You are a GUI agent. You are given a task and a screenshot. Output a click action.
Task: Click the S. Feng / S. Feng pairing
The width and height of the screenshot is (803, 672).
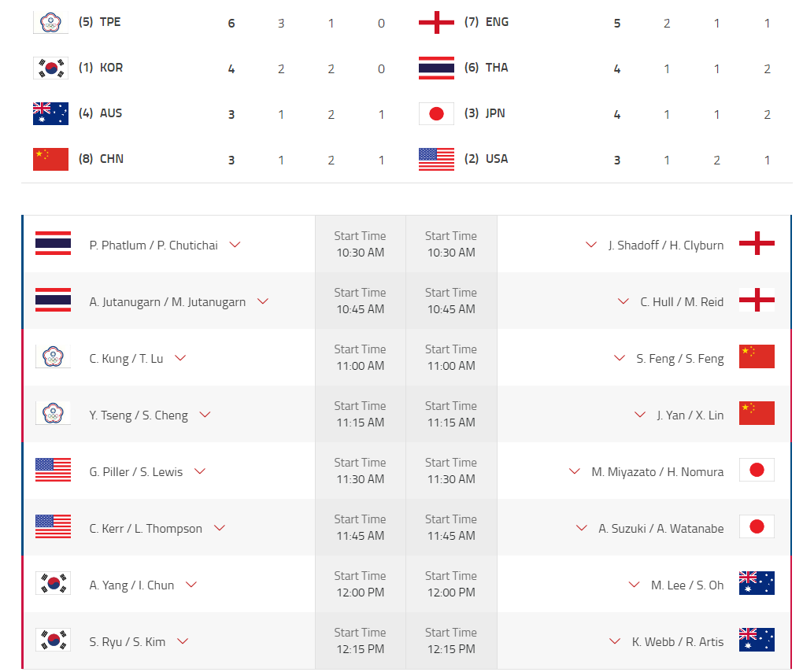pyautogui.click(x=680, y=359)
